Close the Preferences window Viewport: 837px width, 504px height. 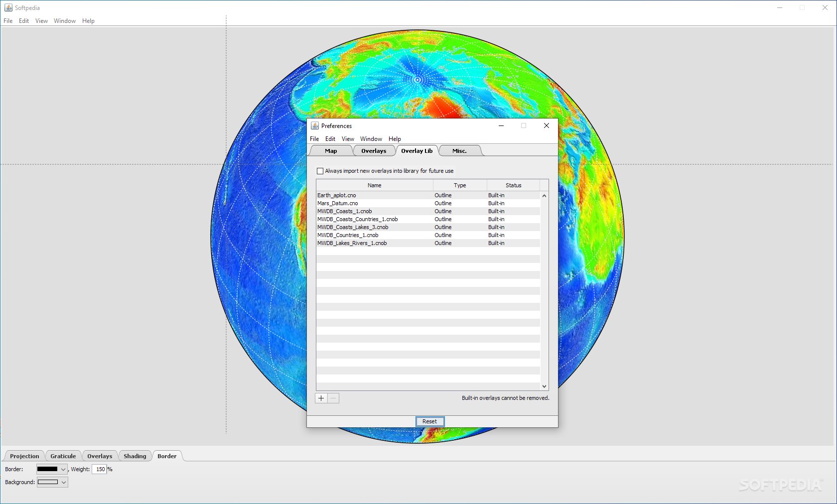coord(547,126)
